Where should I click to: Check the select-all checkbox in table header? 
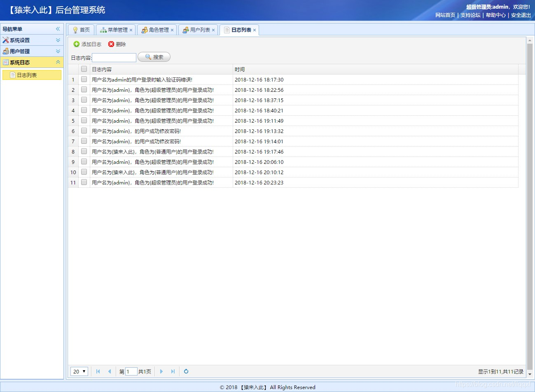pos(84,69)
